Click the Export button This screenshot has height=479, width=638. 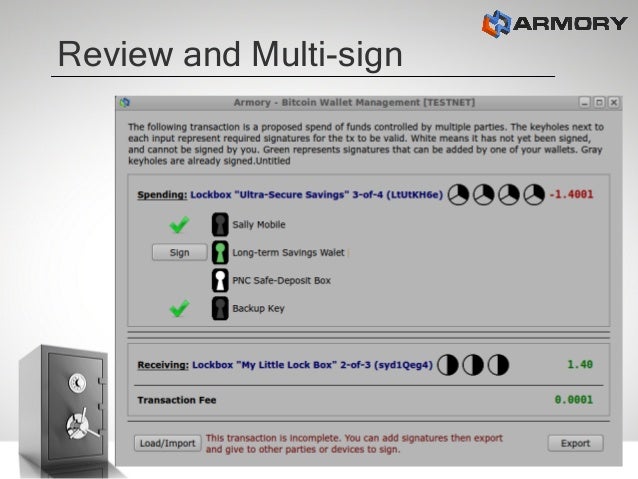click(x=575, y=443)
